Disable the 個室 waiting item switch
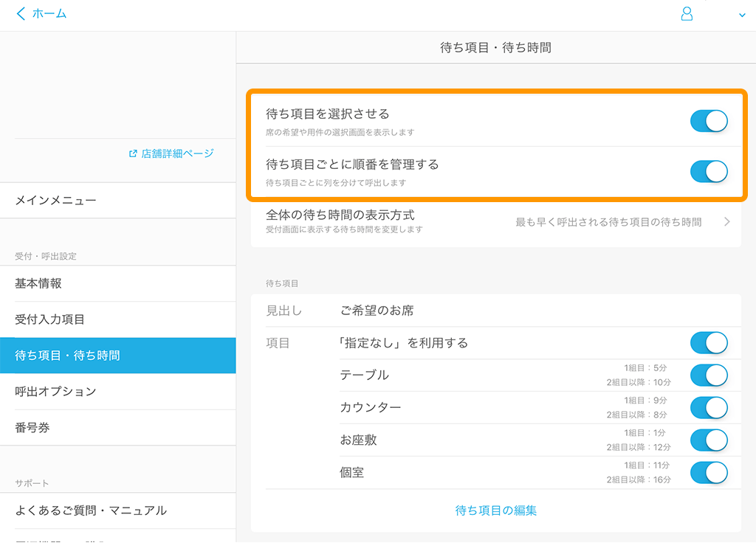 coord(709,473)
